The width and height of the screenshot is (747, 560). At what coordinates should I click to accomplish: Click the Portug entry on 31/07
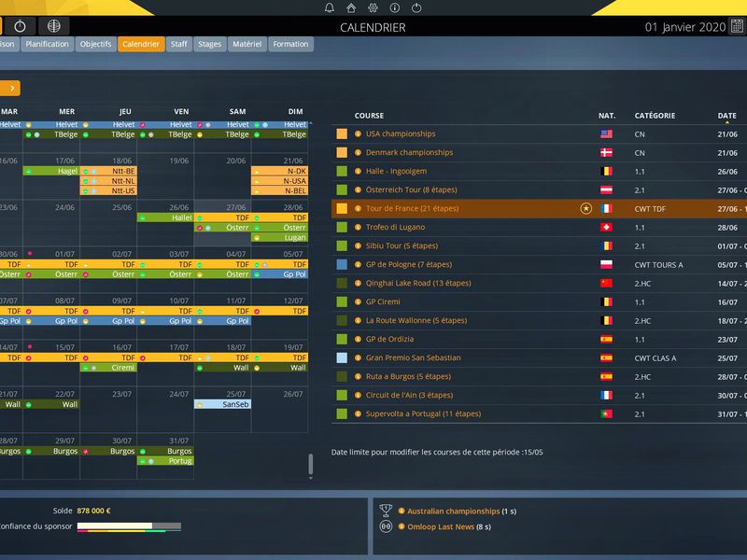(x=165, y=461)
